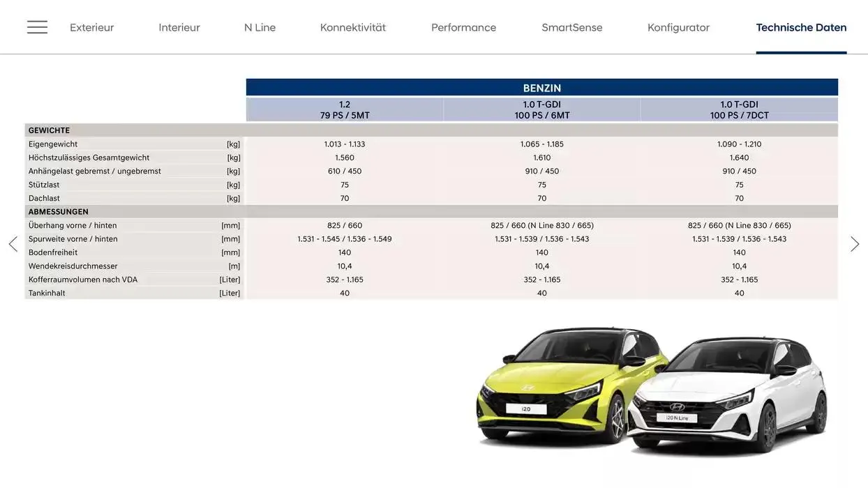Click the ABMESSUNGEN section header row
Viewport: 868px width, 488px height.
(x=433, y=211)
